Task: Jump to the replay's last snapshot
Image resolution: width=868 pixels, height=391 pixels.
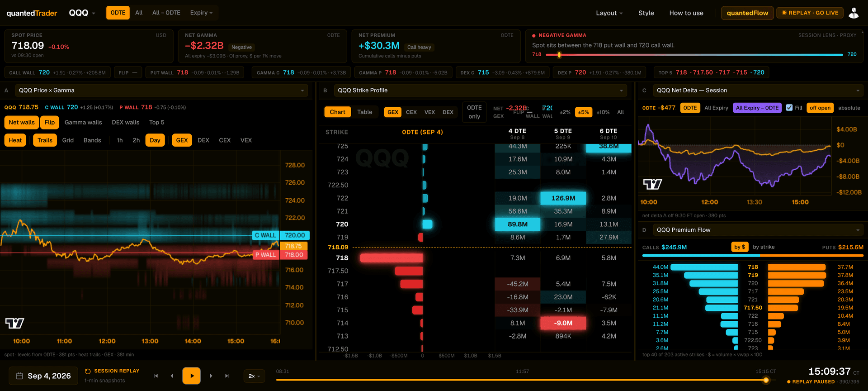Action: [227, 376]
